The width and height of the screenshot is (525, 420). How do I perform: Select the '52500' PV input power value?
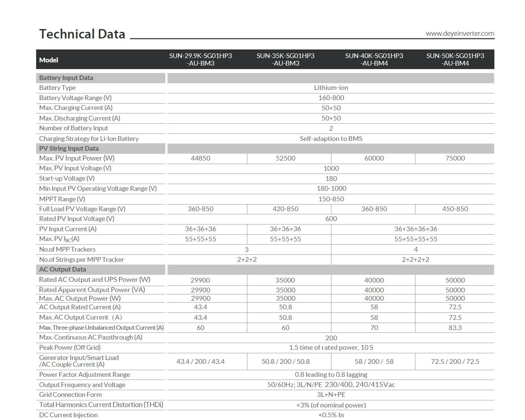pos(285,158)
